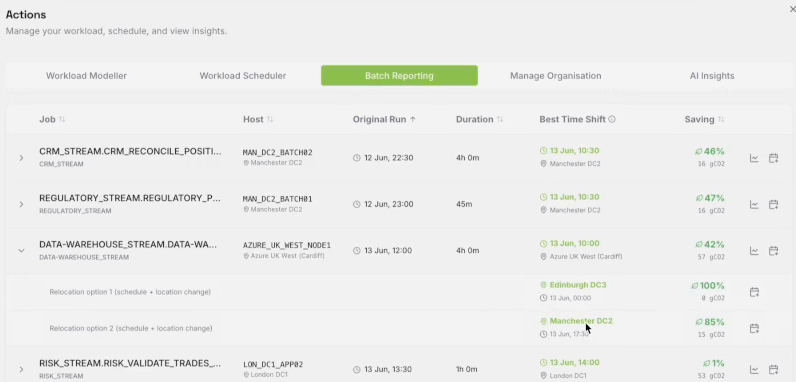Click the Best Time Shift info icon

click(x=612, y=119)
